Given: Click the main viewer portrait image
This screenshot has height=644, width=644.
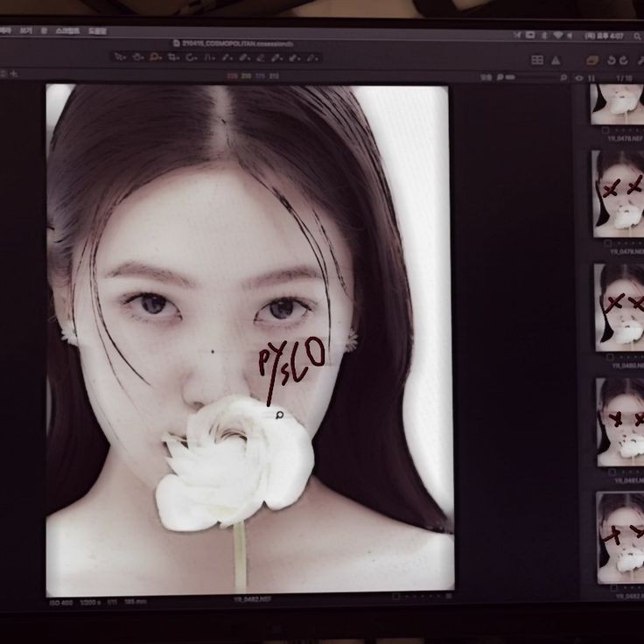Looking at the screenshot, I should (x=249, y=340).
